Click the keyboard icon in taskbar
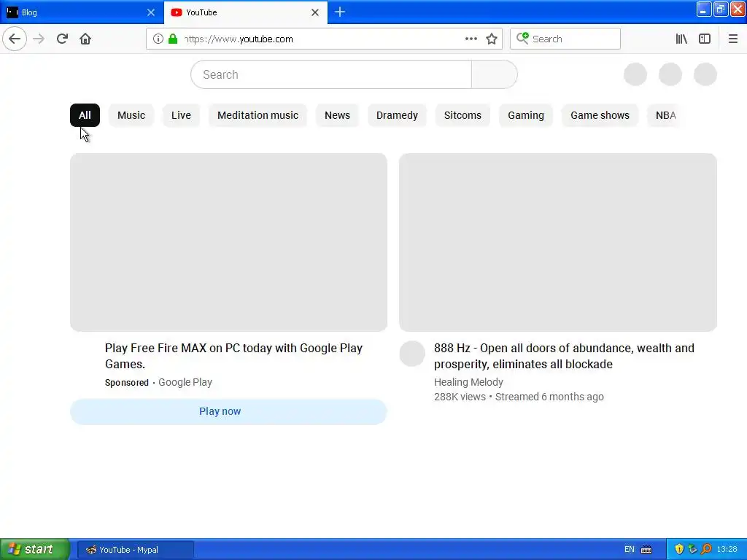 646,550
